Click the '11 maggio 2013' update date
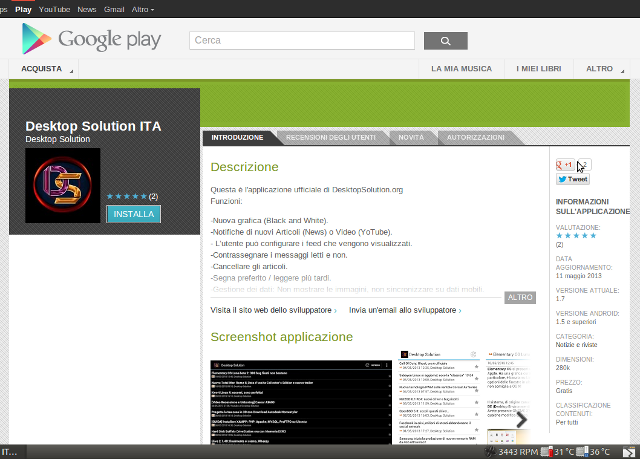The width and height of the screenshot is (640, 459). point(578,276)
